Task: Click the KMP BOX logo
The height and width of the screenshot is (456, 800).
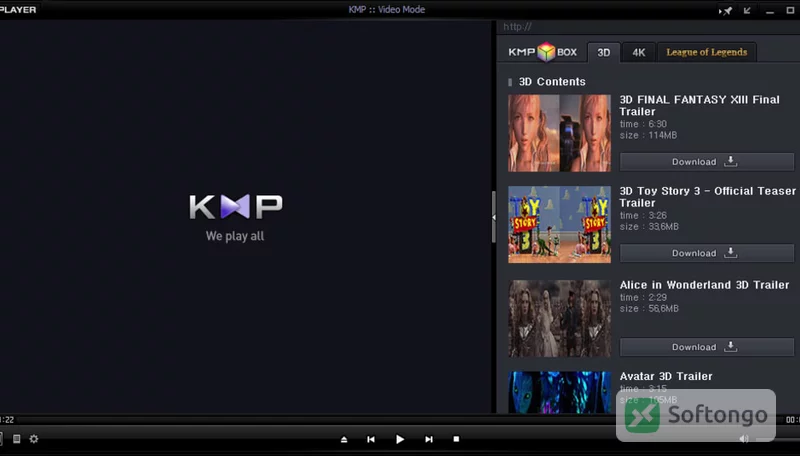Action: [x=542, y=52]
